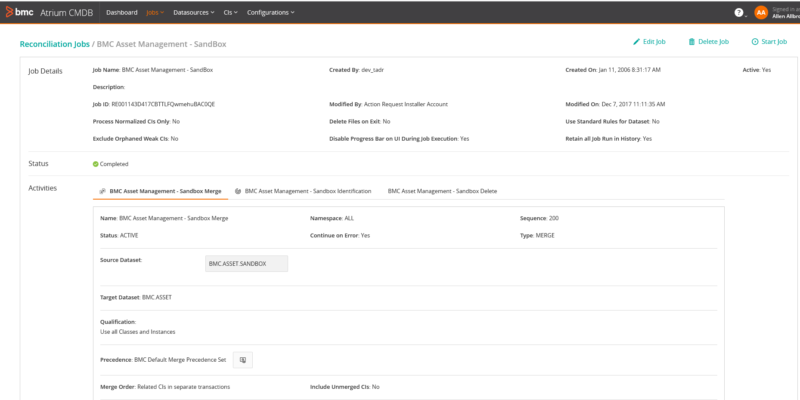Click the Start Job play icon
Screen dimensions: 800x400
point(754,42)
